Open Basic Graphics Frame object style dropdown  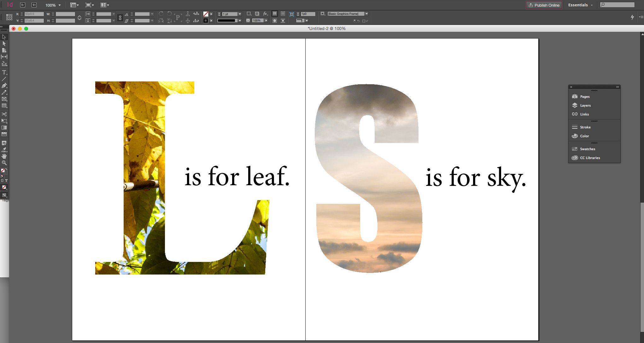click(x=366, y=14)
